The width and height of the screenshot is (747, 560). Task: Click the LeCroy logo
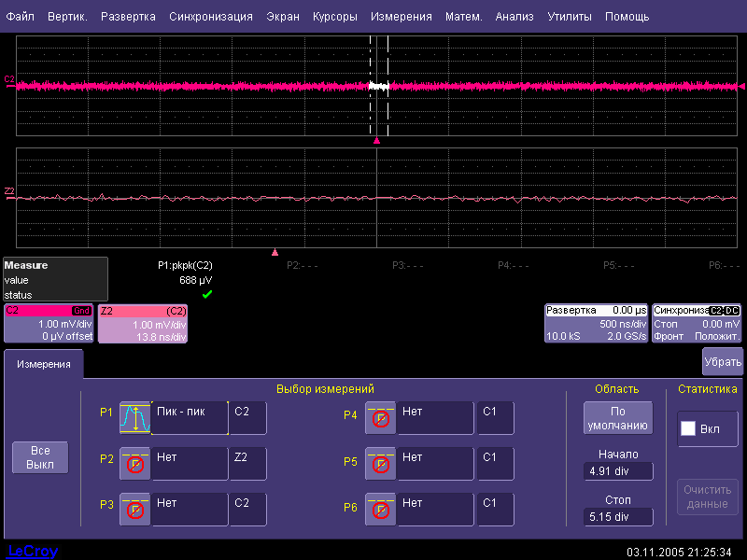[33, 551]
